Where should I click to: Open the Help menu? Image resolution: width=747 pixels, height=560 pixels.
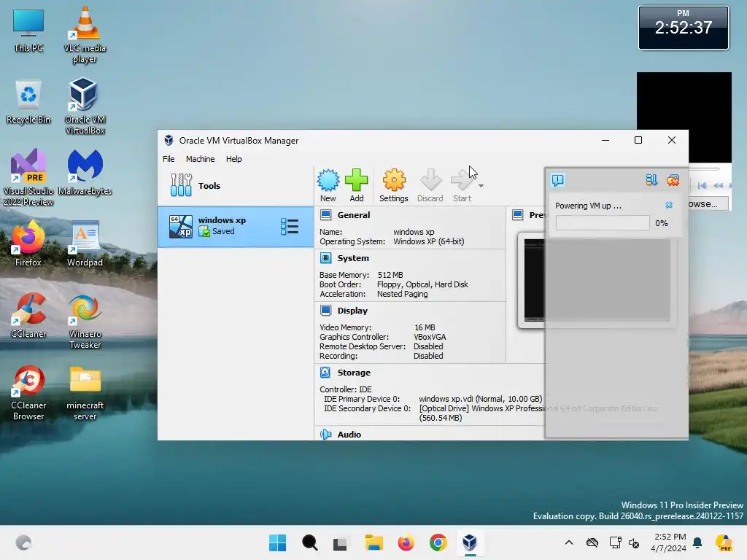(x=234, y=159)
